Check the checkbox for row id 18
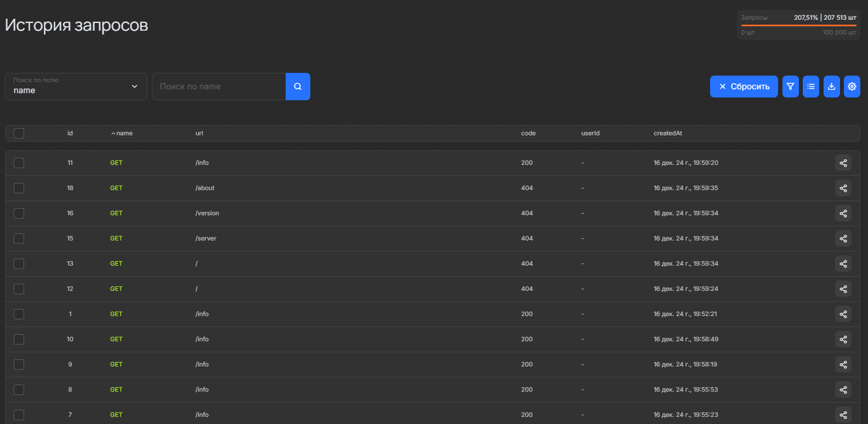This screenshot has height=424, width=868. click(x=19, y=188)
